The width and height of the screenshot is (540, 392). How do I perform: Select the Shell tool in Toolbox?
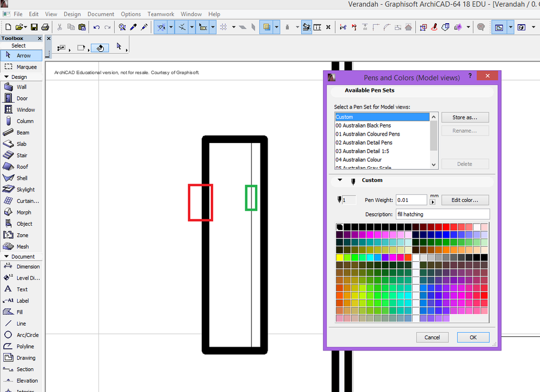pos(22,178)
